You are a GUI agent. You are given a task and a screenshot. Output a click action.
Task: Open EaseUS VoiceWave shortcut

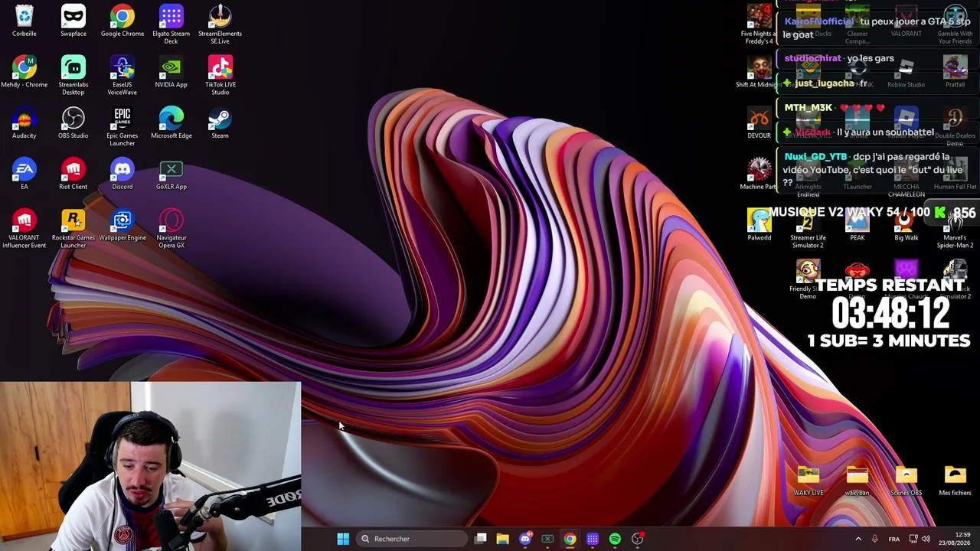tap(122, 76)
